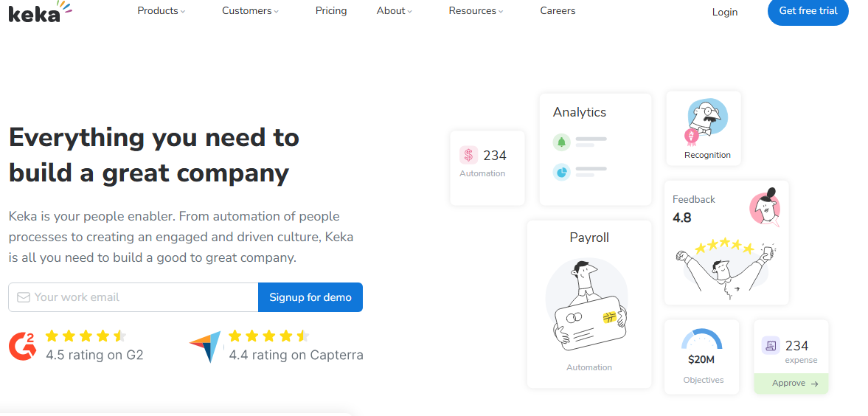Image resolution: width=868 pixels, height=416 pixels.
Task: Click the G2 logo icon
Action: (22, 346)
